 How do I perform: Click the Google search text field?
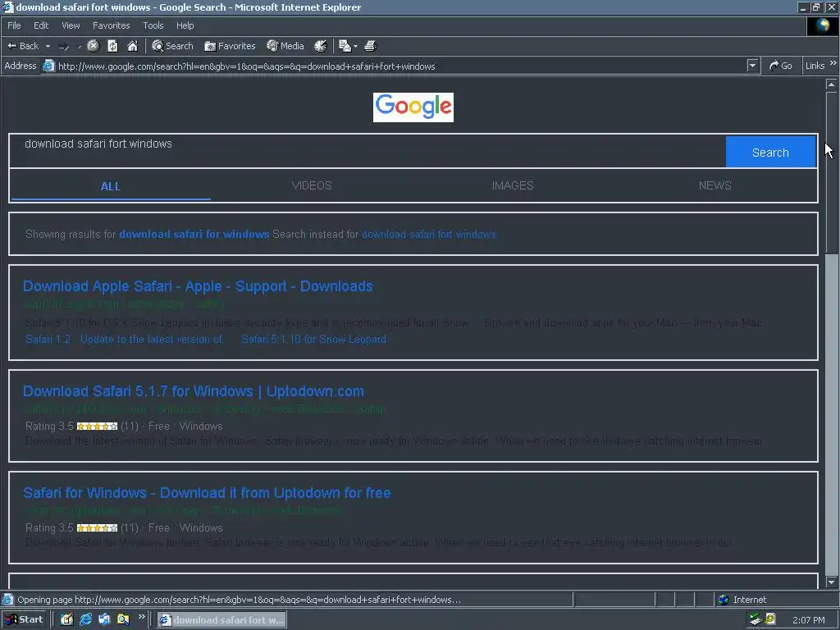(367, 151)
